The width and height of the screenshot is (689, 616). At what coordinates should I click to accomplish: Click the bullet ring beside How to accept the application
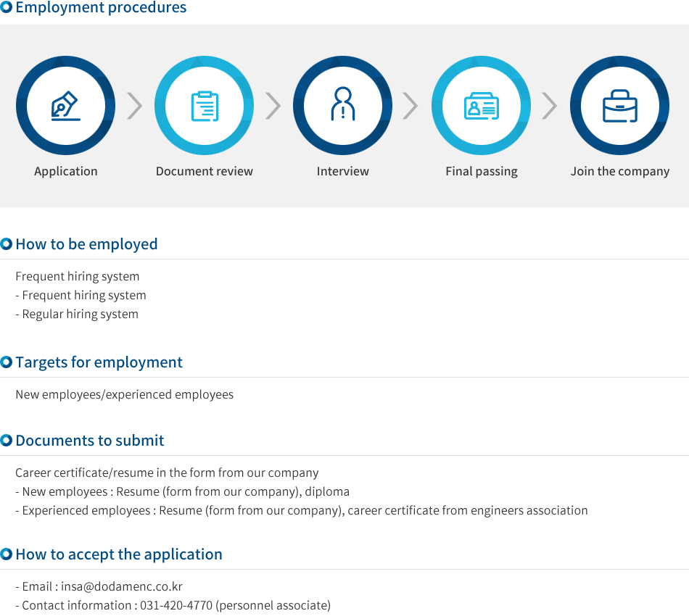pyautogui.click(x=6, y=554)
